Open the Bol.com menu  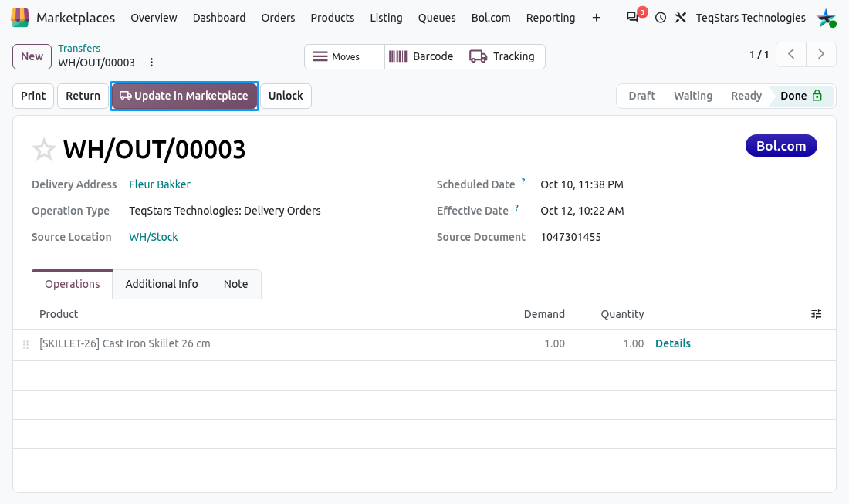(491, 18)
